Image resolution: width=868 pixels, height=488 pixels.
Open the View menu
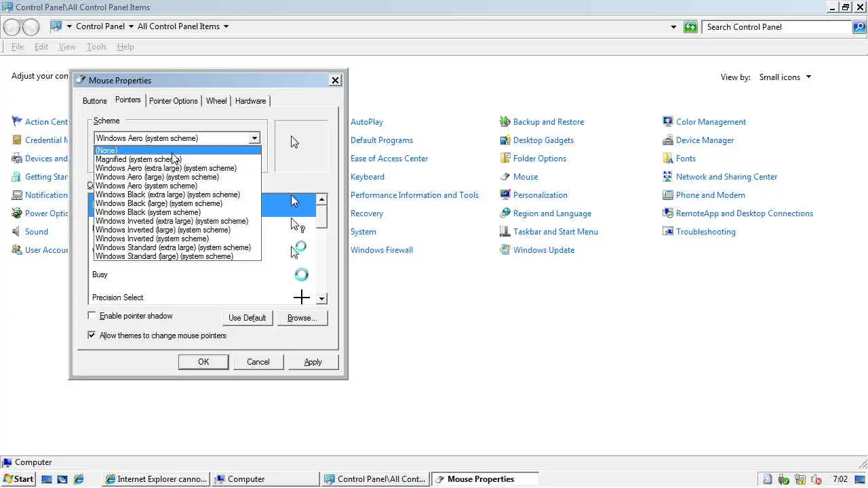67,47
